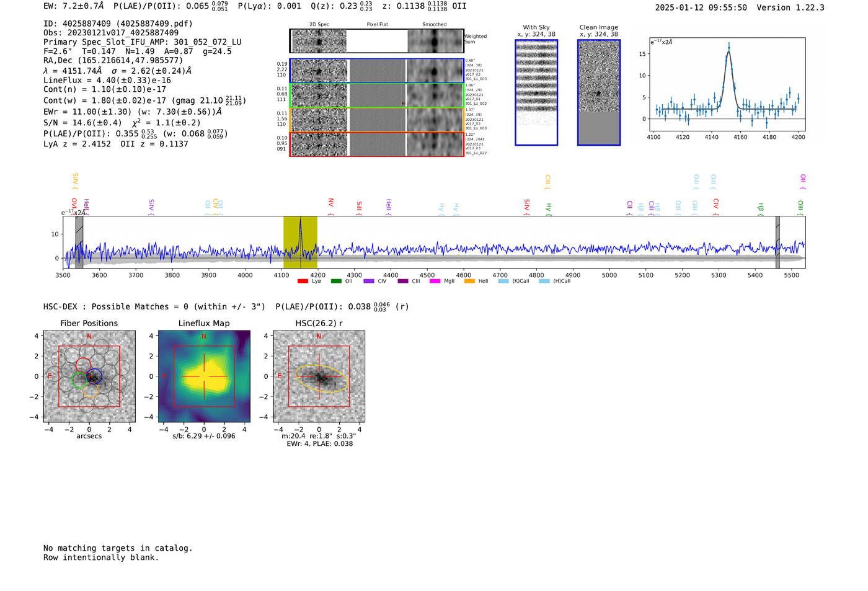Click the 2D Spec column header

(x=319, y=25)
